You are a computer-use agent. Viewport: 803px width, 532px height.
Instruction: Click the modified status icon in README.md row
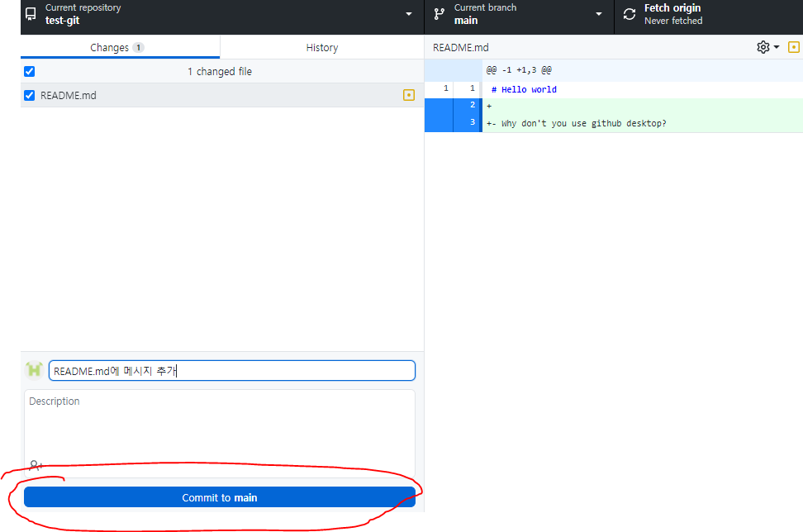coord(409,95)
